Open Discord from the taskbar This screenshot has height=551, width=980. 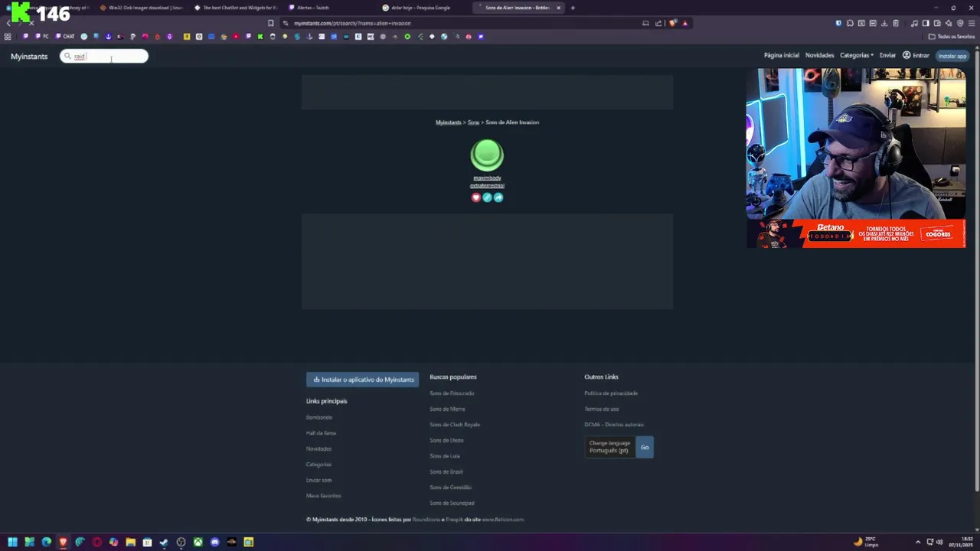(x=214, y=542)
